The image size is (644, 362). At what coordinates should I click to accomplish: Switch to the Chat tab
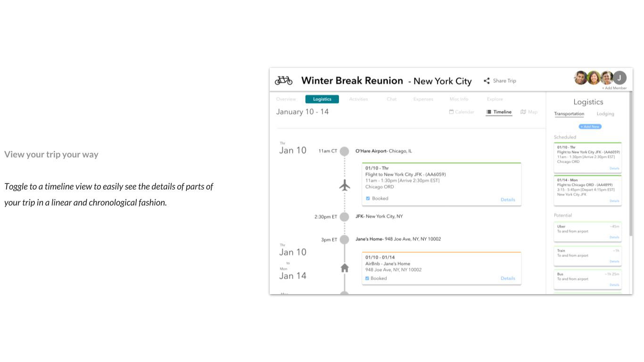point(392,99)
